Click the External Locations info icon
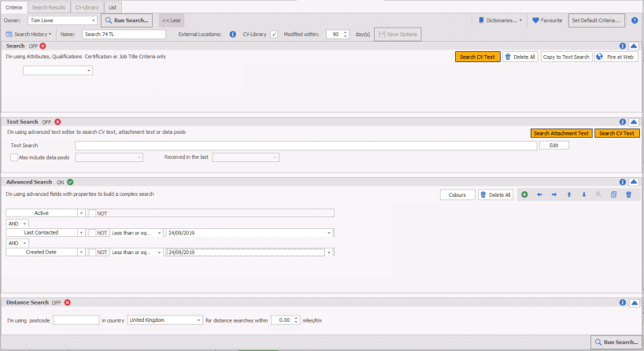 click(232, 35)
